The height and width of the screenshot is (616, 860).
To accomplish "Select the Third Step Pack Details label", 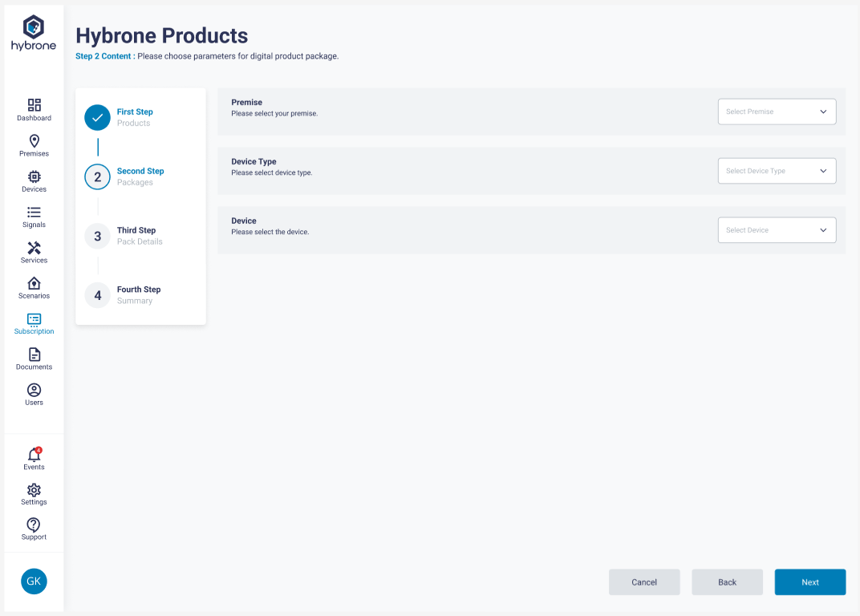I will (x=140, y=236).
